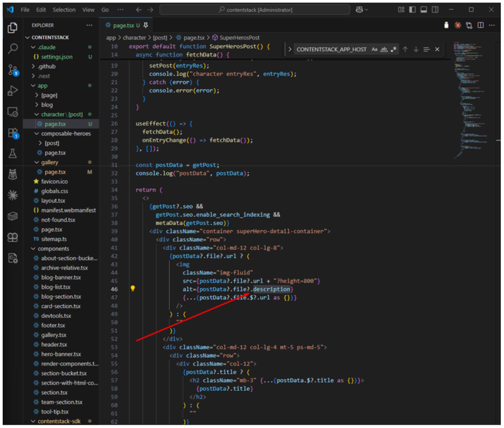
Task: Close the find widget
Action: tap(437, 49)
